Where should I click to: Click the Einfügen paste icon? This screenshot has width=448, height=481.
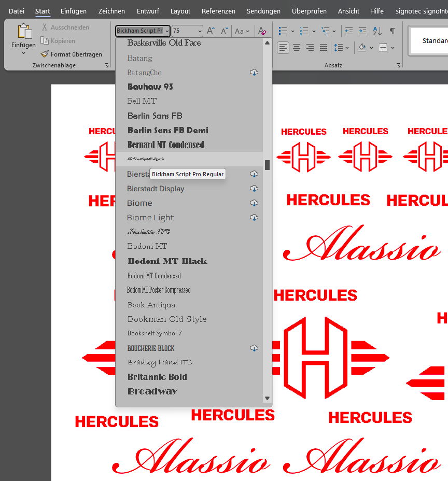click(x=23, y=32)
